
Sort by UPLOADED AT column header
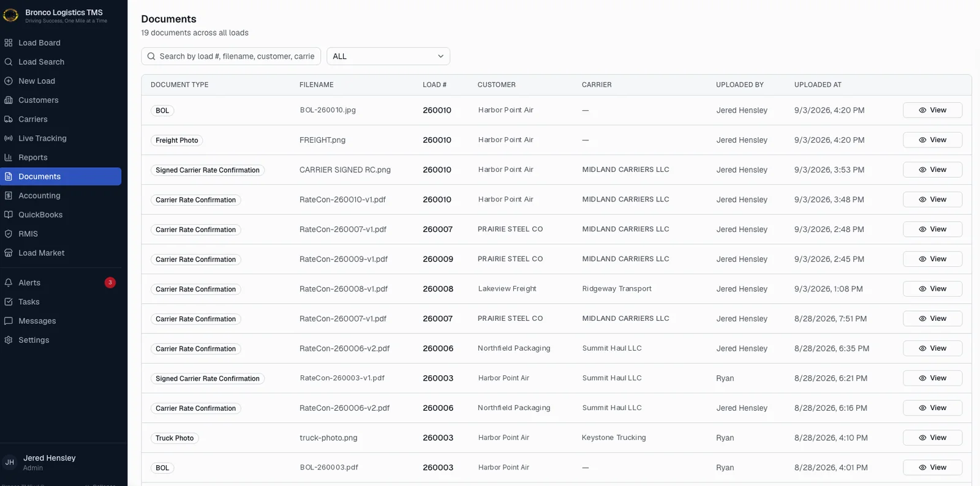[818, 85]
